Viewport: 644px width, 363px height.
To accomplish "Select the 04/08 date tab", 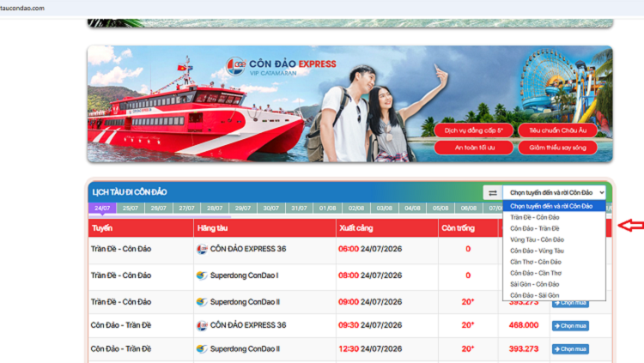I will click(412, 209).
